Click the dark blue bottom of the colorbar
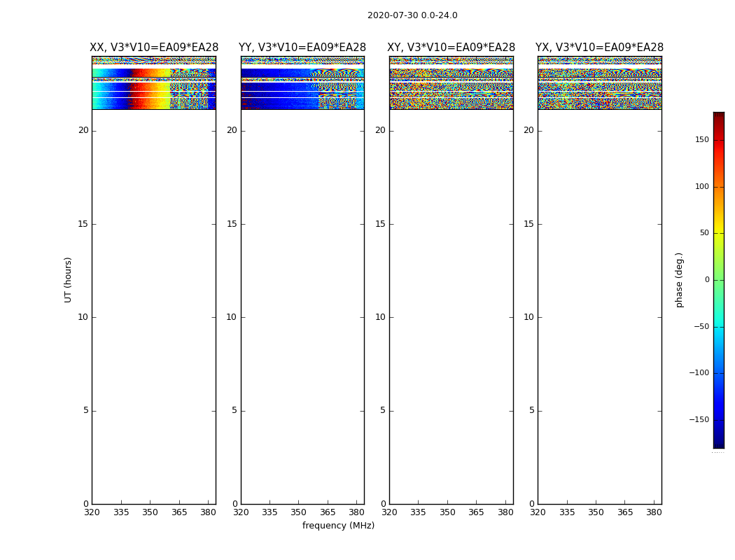 pyautogui.click(x=718, y=443)
